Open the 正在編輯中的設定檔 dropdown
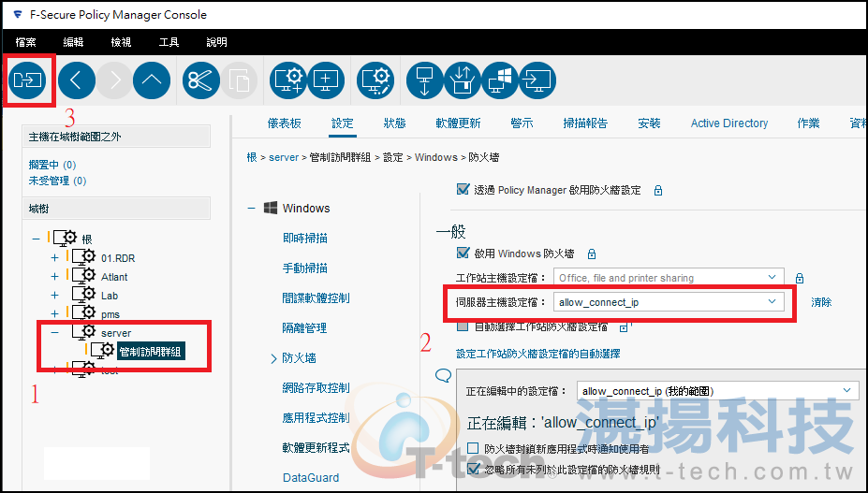 coord(718,391)
